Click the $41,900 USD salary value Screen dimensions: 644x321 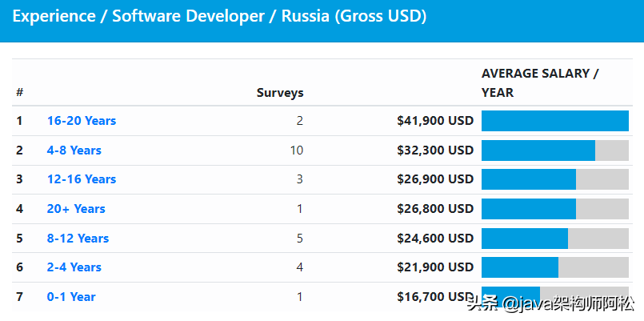click(435, 121)
